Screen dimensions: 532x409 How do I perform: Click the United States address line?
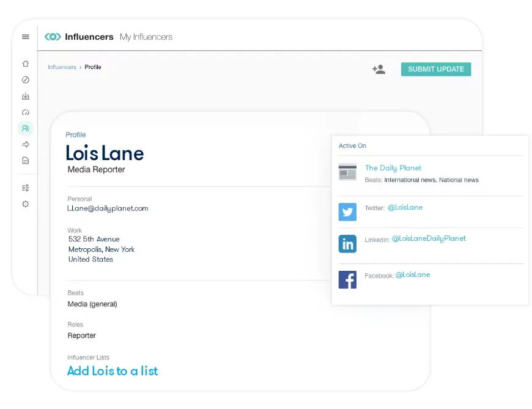pos(91,259)
